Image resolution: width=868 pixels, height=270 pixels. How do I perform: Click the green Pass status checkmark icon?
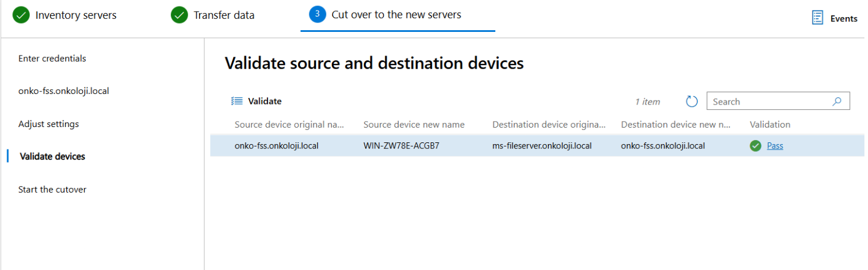756,146
